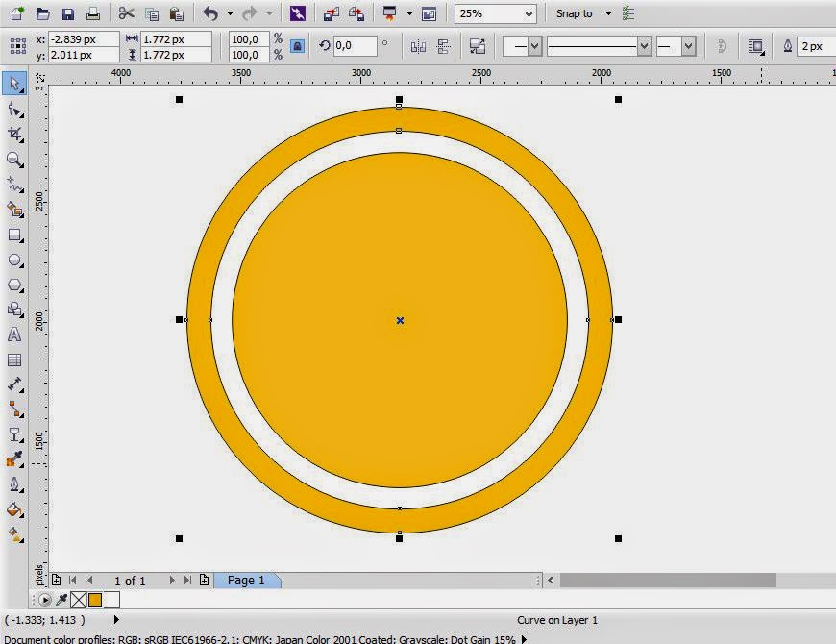
Task: Select the Shape tool
Action: (x=15, y=111)
